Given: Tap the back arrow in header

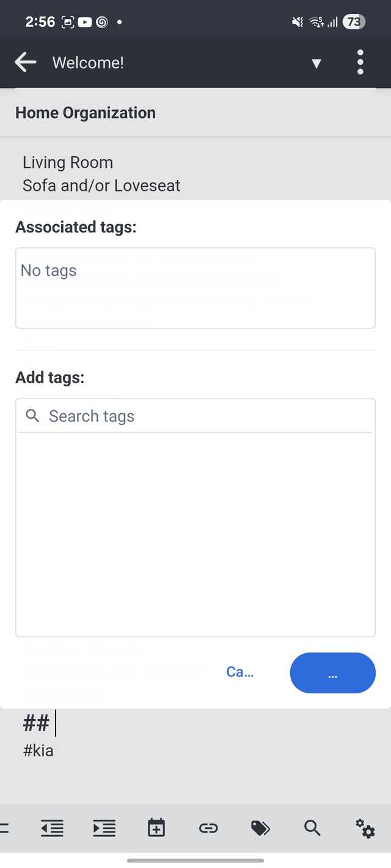Looking at the screenshot, I should 26,62.
